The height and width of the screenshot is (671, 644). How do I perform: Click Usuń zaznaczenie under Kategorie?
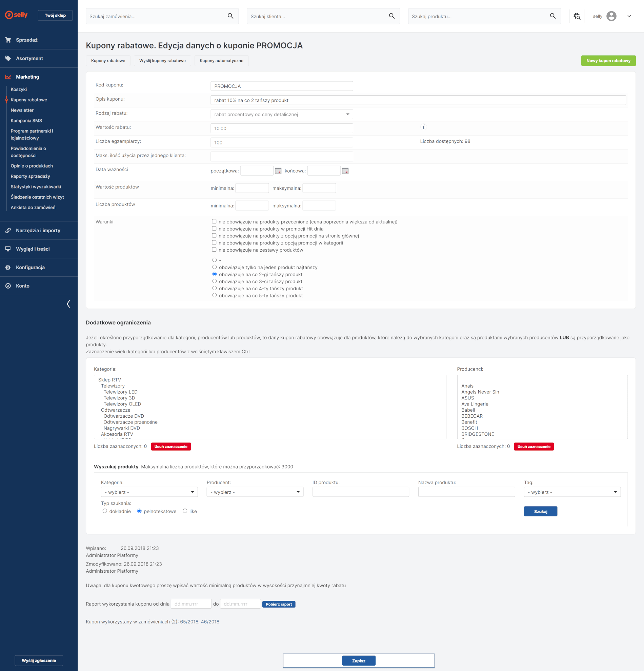point(171,447)
